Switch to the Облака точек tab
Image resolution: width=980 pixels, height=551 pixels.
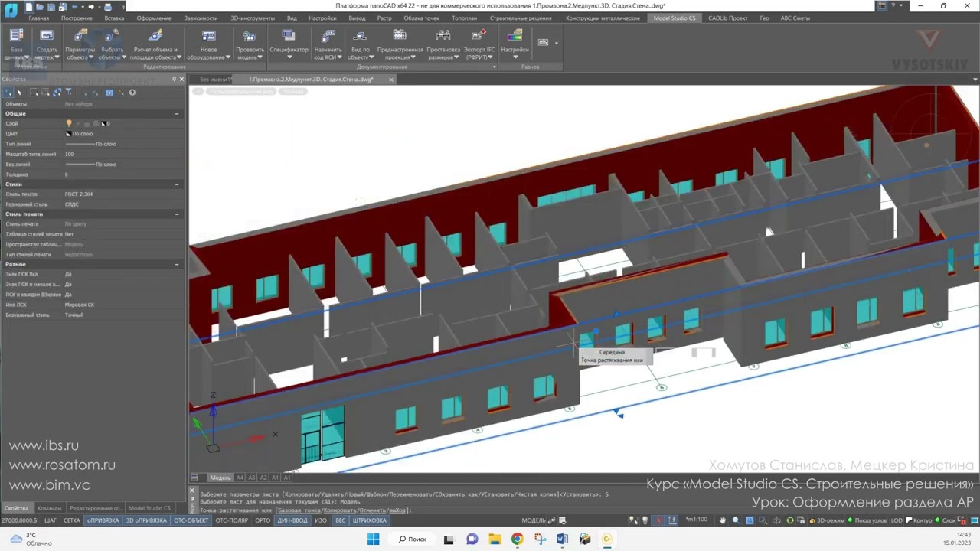point(421,18)
